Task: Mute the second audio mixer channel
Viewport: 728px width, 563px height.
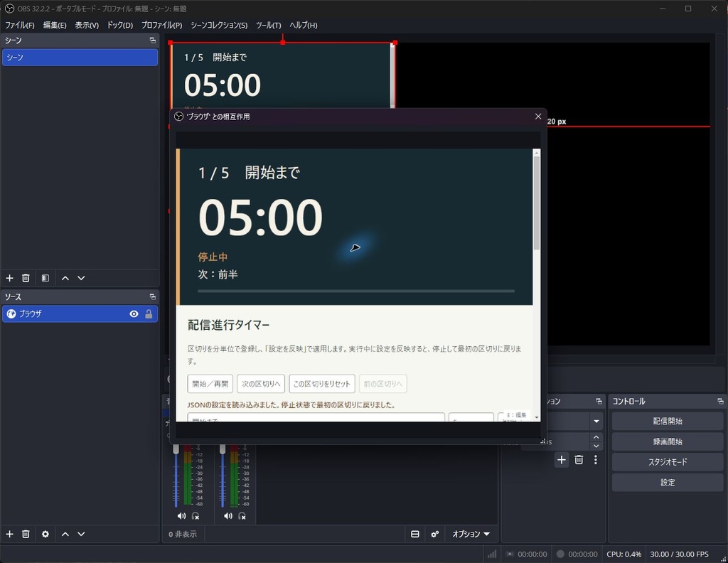Action: tap(228, 516)
